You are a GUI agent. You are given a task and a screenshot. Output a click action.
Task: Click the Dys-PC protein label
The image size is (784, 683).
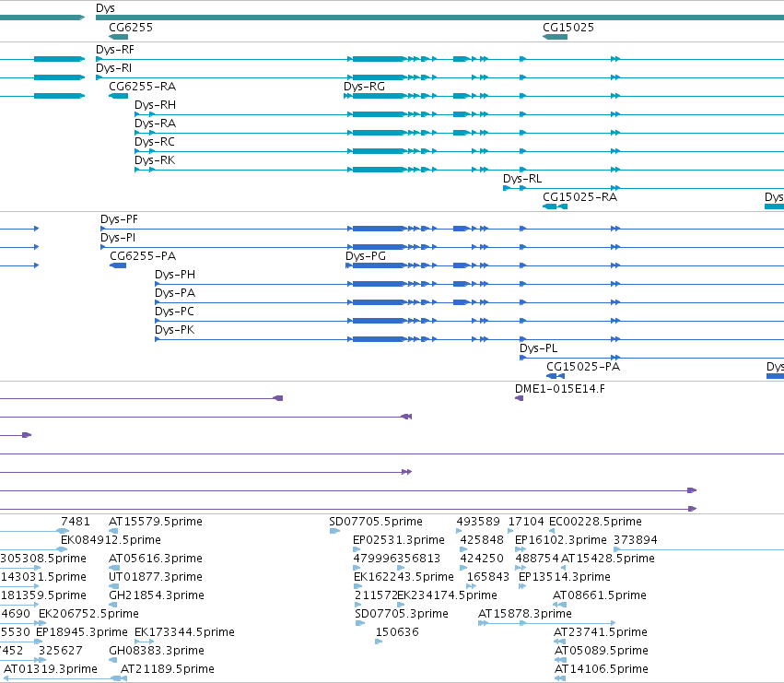point(174,312)
